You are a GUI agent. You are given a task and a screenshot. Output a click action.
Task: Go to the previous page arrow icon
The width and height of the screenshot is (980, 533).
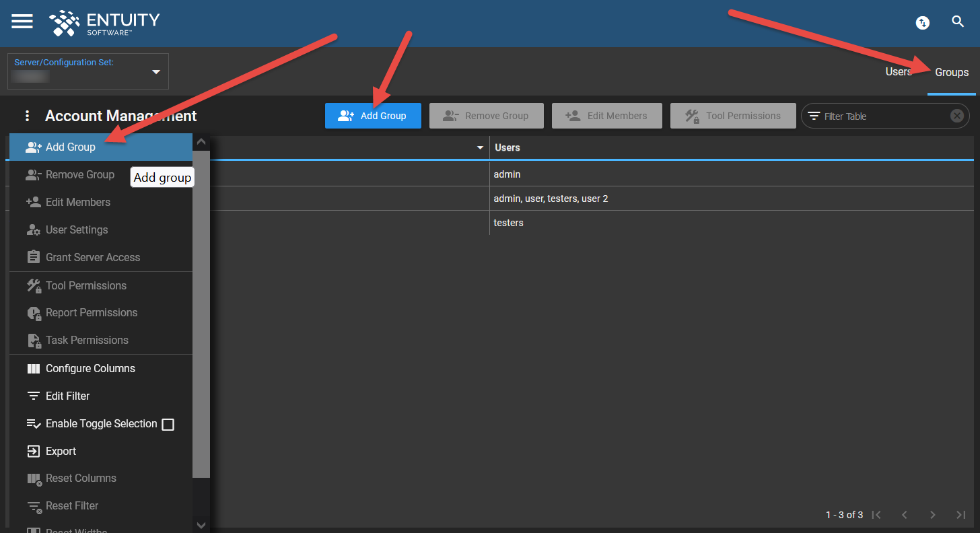(x=905, y=514)
